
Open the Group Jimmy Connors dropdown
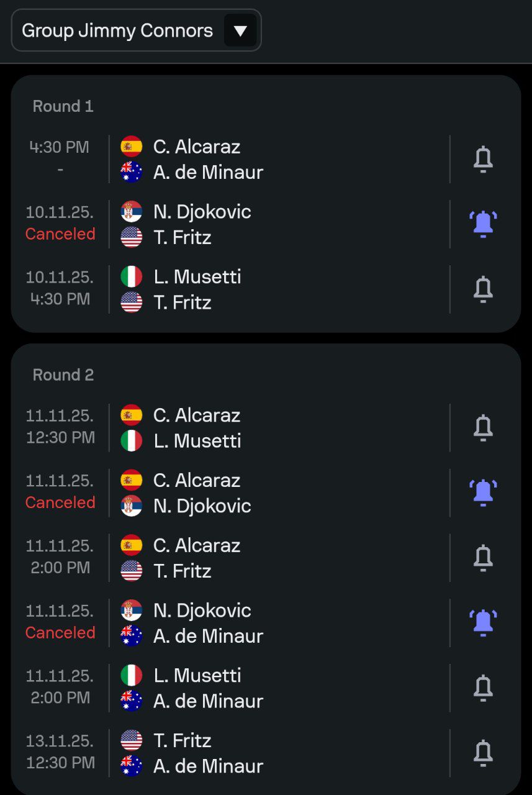[136, 30]
